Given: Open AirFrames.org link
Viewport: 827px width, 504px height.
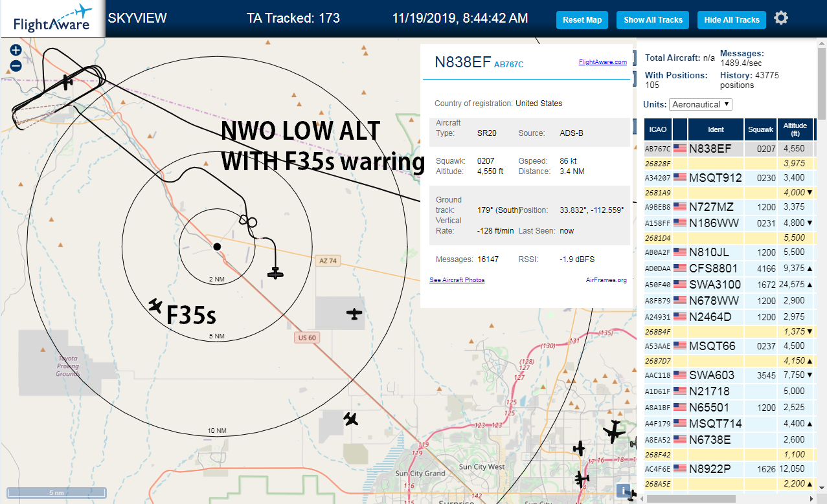Looking at the screenshot, I should [606, 280].
